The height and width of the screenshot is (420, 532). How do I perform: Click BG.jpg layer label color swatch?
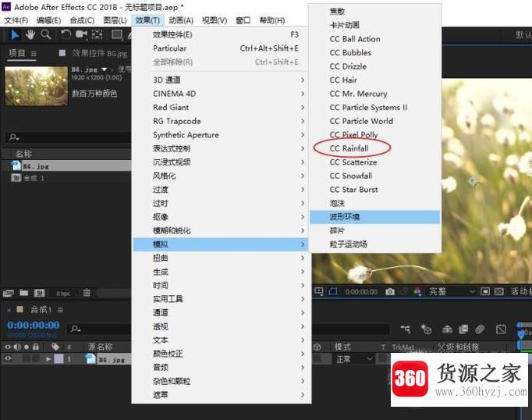pos(59,358)
